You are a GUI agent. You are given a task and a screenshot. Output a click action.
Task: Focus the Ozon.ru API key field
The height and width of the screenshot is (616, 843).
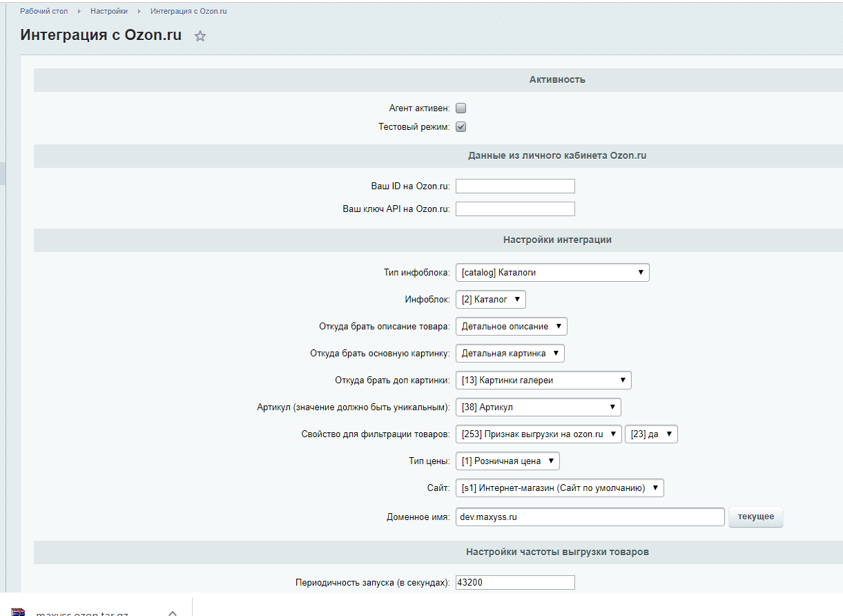coord(515,209)
